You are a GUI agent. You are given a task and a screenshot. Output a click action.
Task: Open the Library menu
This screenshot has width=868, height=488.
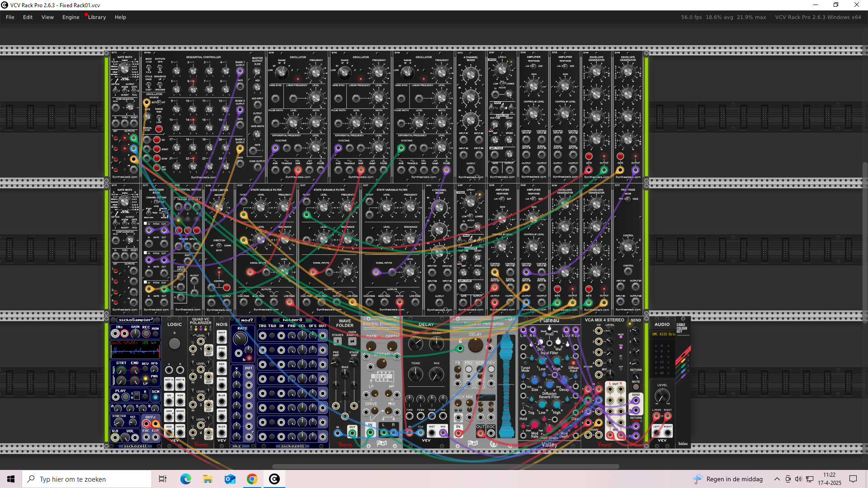[97, 17]
